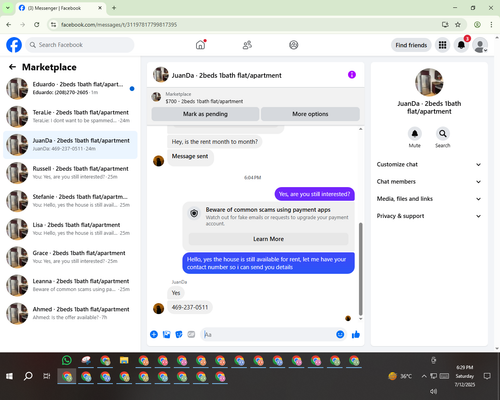Image resolution: width=500 pixels, height=400 pixels.
Task: Click the Search Facebook field
Action: click(80, 45)
